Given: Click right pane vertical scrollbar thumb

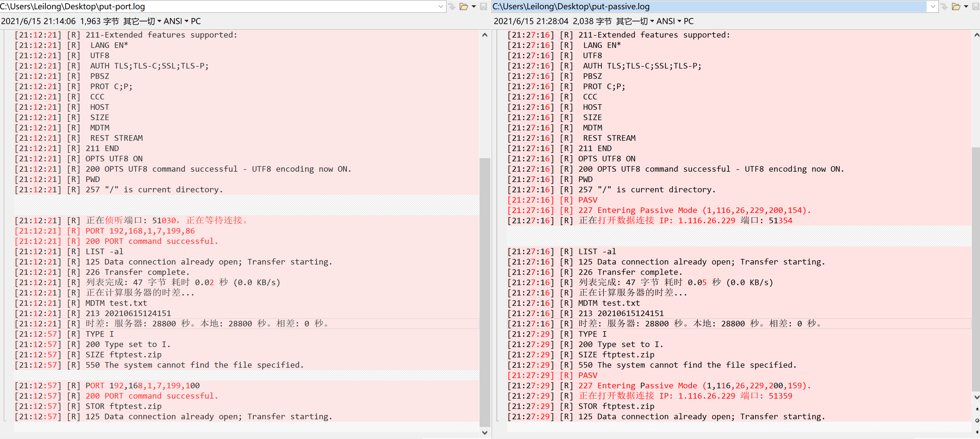Looking at the screenshot, I should coord(976,269).
